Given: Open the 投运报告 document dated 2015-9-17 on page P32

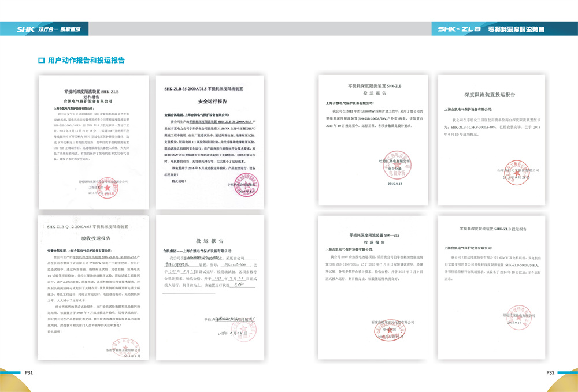Looking at the screenshot, I should [373, 140].
